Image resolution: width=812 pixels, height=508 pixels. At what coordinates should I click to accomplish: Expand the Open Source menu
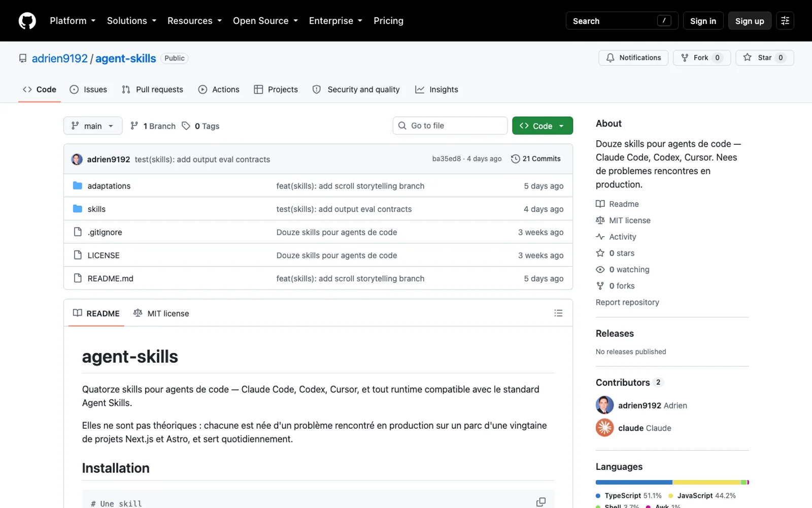[x=265, y=21]
